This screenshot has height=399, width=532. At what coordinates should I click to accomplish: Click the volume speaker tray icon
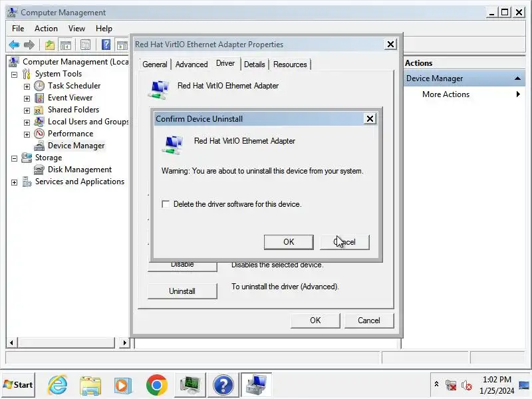pyautogui.click(x=467, y=386)
